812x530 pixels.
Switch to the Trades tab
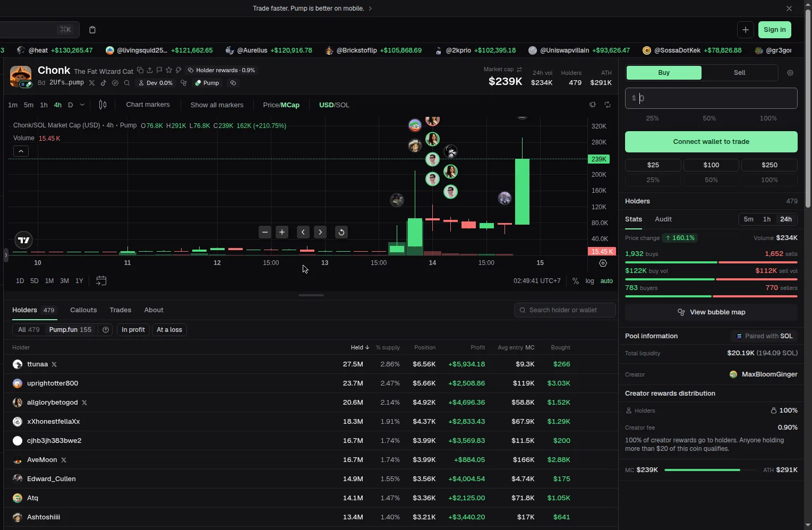pyautogui.click(x=121, y=310)
